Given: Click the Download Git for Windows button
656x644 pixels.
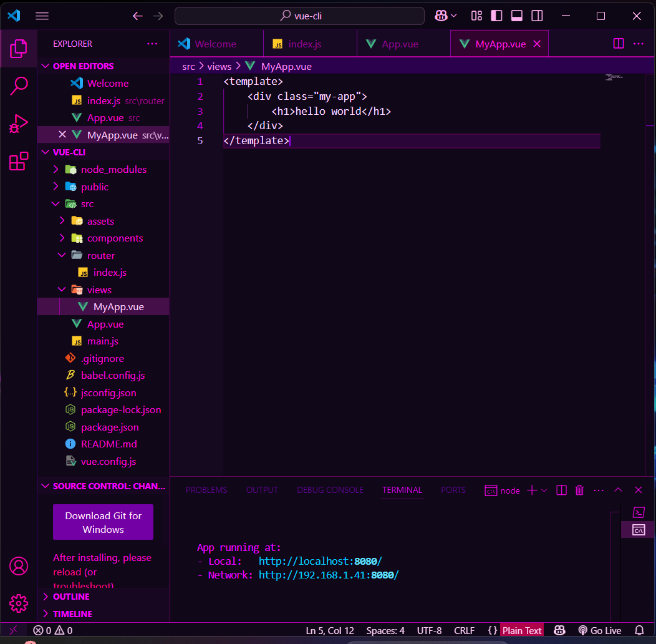Looking at the screenshot, I should [103, 522].
